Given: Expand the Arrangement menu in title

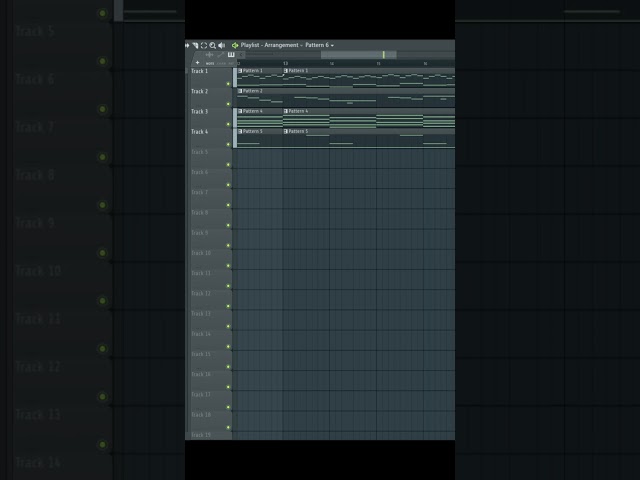Looking at the screenshot, I should click(x=281, y=45).
